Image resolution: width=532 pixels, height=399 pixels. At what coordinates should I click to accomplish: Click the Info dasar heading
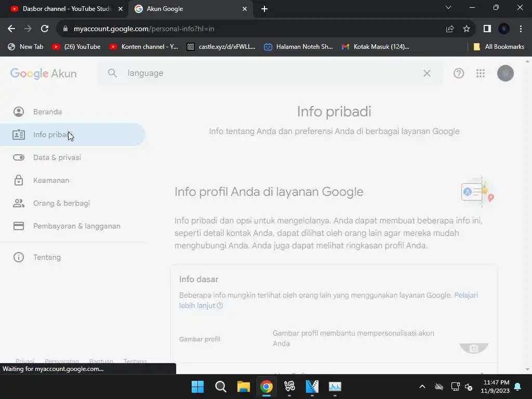click(x=198, y=279)
